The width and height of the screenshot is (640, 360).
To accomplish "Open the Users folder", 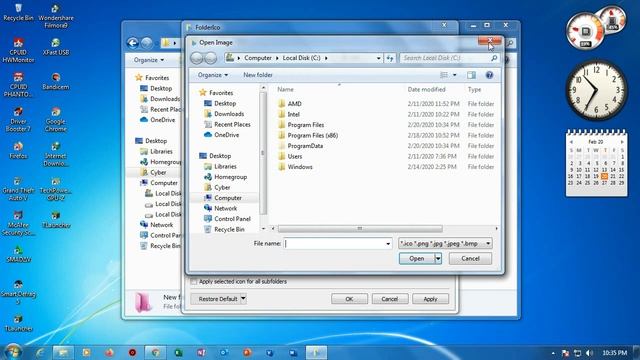I will pos(295,156).
